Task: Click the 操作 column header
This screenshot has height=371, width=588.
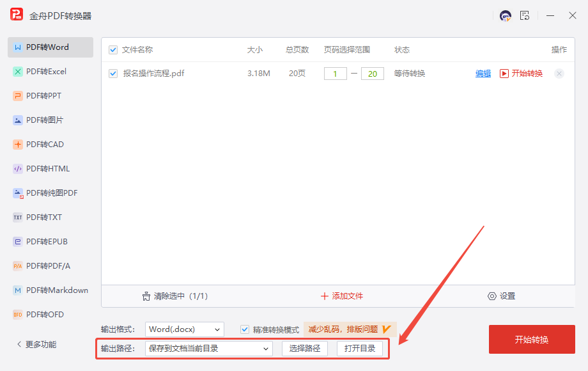Action: coord(559,50)
